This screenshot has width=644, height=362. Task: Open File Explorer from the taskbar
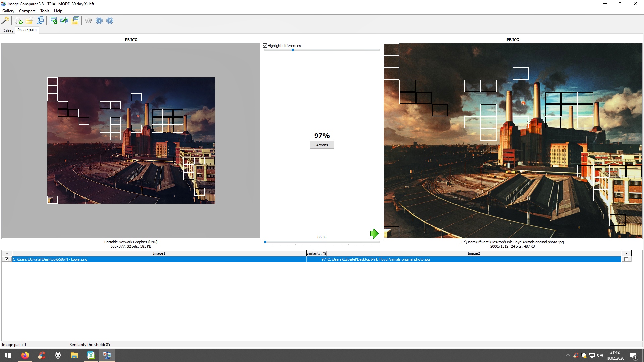74,355
